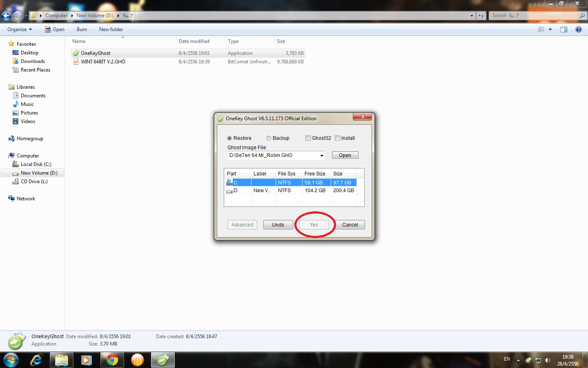Switch to OneKey Ghost taskbar button
This screenshot has height=368, width=588.
click(x=163, y=360)
